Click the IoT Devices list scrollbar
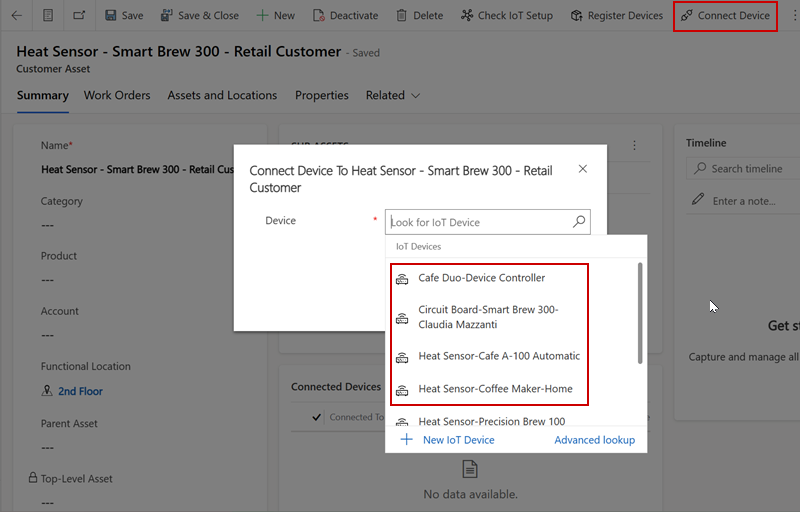 [x=640, y=313]
